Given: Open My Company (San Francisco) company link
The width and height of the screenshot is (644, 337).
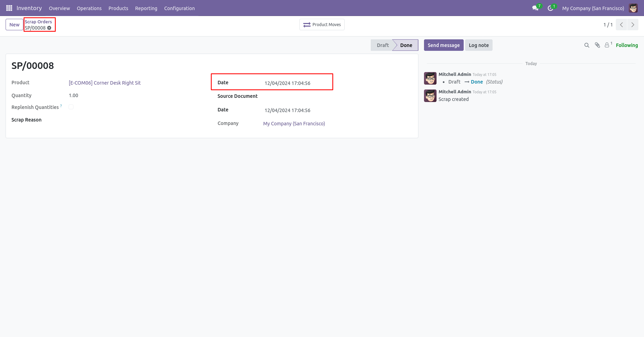Looking at the screenshot, I should 294,124.
